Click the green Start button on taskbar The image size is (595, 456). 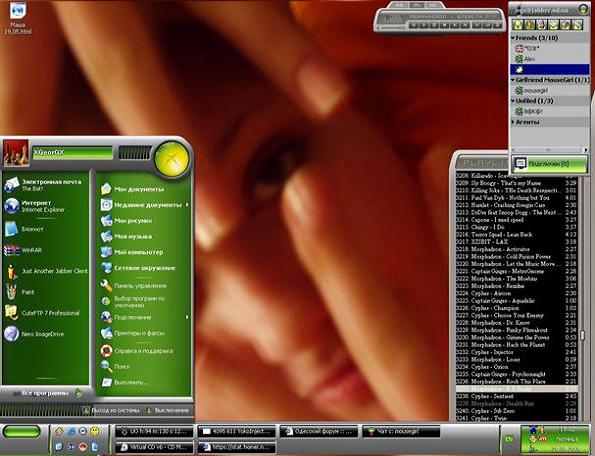(x=21, y=432)
